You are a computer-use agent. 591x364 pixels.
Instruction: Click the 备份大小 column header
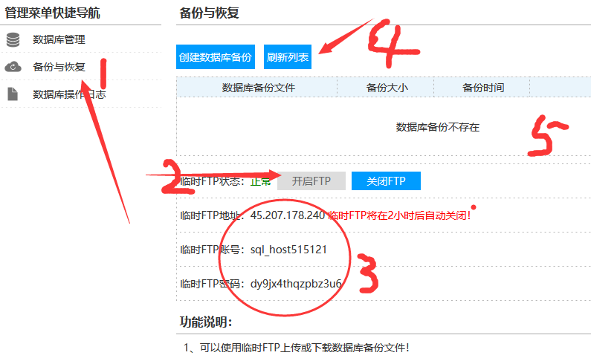pos(387,88)
